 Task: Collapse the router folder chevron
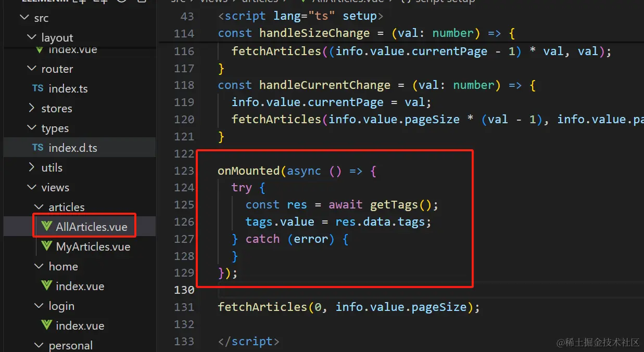click(31, 69)
